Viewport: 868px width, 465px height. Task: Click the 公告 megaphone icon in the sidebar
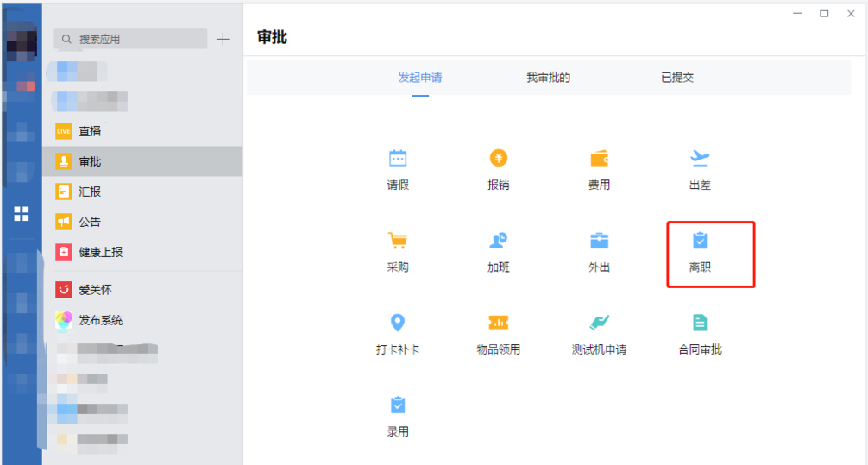tap(64, 222)
